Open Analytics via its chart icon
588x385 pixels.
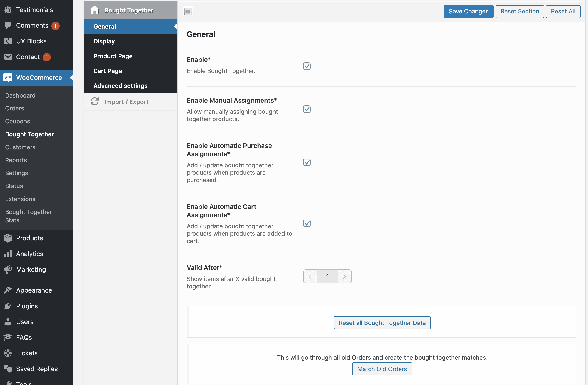click(x=8, y=254)
